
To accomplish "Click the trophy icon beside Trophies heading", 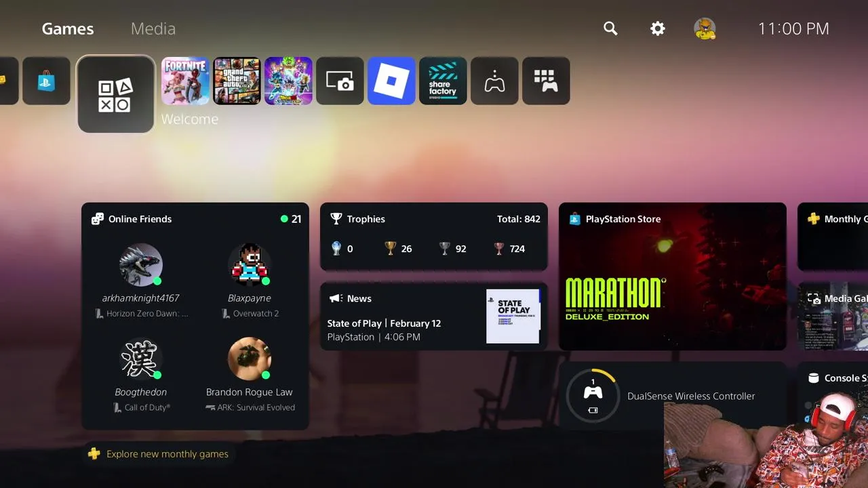I will [x=336, y=219].
